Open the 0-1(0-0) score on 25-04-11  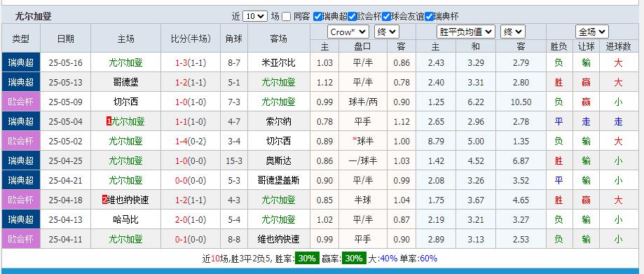[191, 239]
